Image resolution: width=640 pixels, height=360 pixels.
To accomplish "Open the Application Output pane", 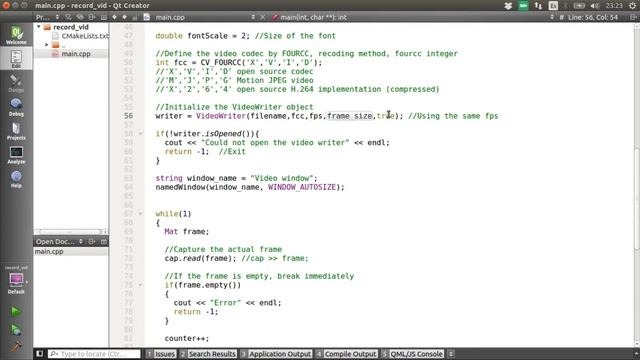I will (x=276, y=354).
